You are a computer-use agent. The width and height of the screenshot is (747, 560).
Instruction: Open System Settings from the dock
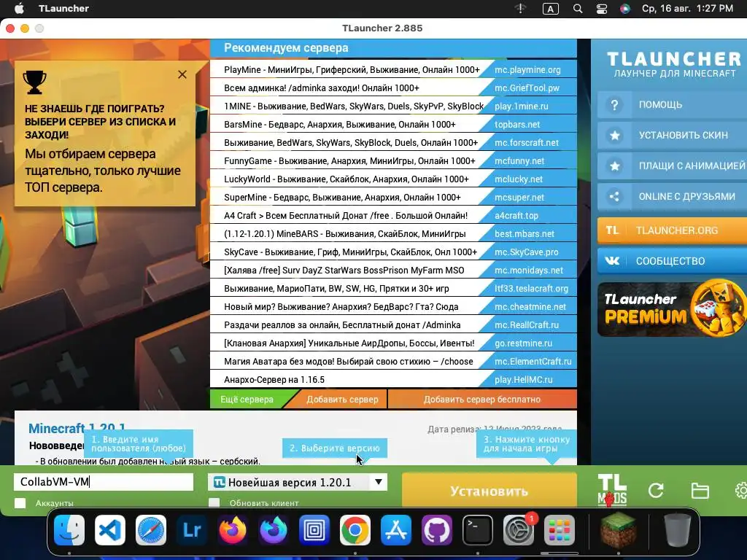pyautogui.click(x=519, y=530)
